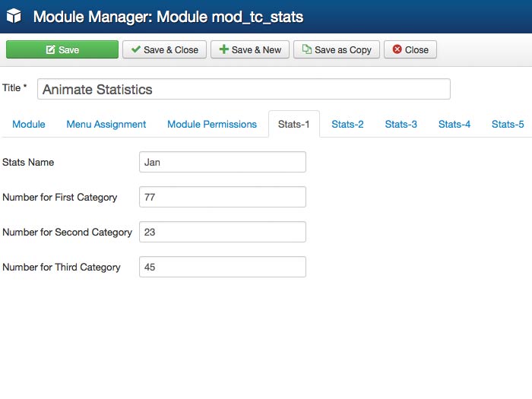Image resolution: width=532 pixels, height=399 pixels.
Task: Select the Number for First Category field
Action: coord(223,197)
